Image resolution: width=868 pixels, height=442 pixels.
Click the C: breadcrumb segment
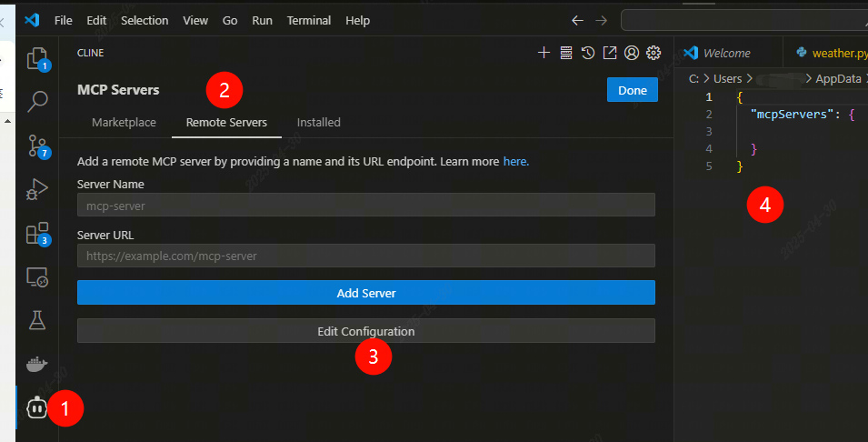[693, 78]
